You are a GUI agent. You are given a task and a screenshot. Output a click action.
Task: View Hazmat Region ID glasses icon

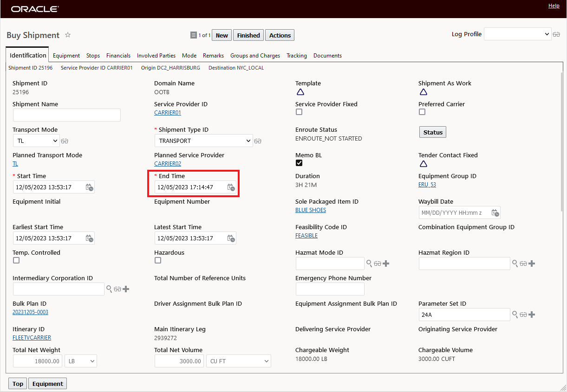(x=523, y=263)
